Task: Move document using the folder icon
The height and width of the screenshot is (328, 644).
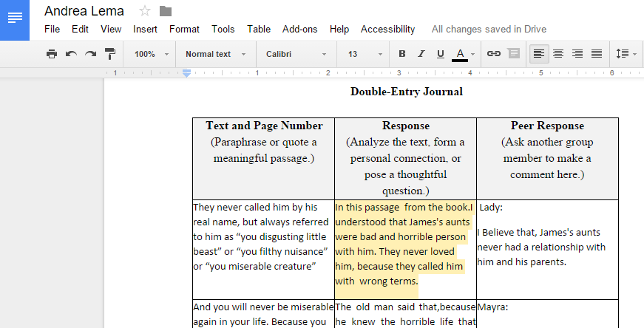Action: tap(166, 11)
